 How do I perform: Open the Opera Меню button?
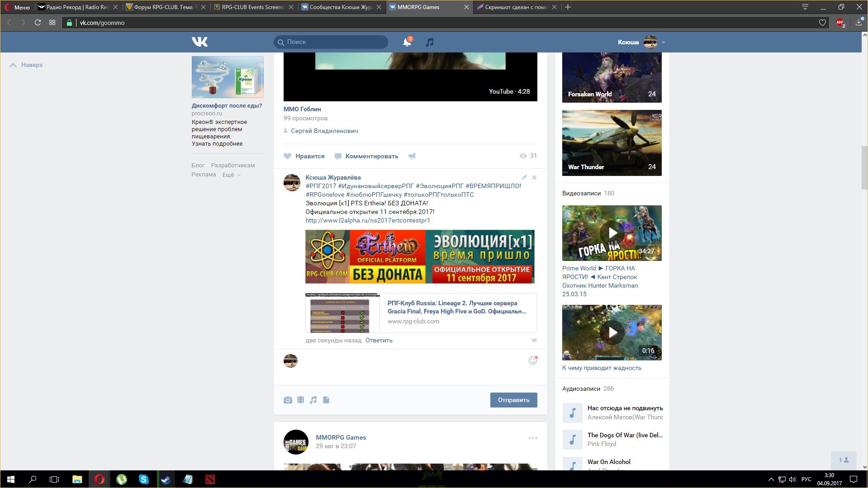pos(17,7)
